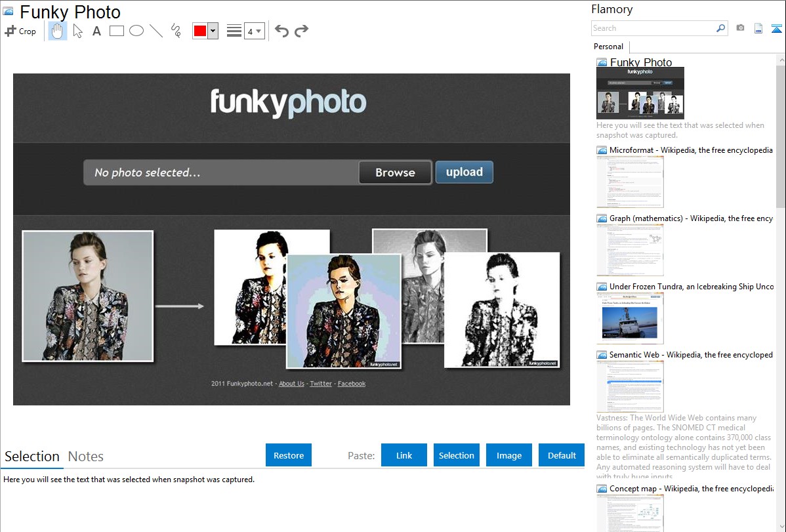Image resolution: width=786 pixels, height=532 pixels.
Task: Click the colorful cartoon effect photo
Action: (344, 311)
